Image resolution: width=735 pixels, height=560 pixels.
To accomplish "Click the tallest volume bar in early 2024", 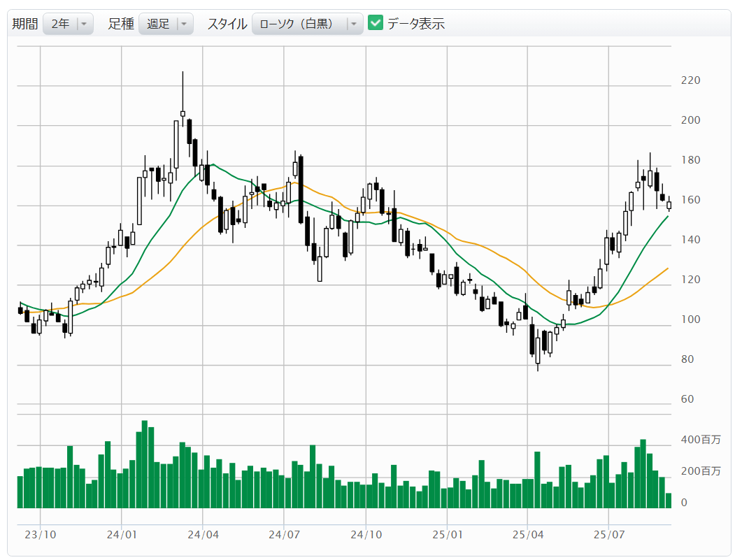I will click(145, 464).
